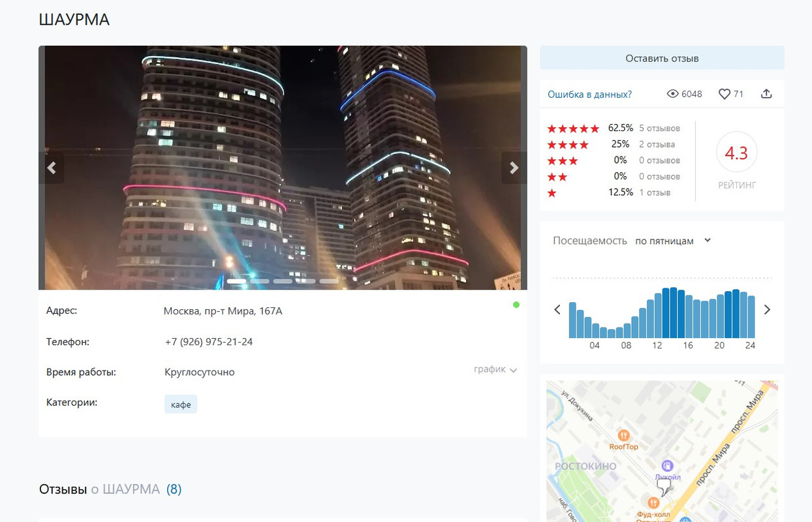Viewport: 812px width, 522px height.
Task: Select second gallery slide indicator
Action: pos(259,281)
